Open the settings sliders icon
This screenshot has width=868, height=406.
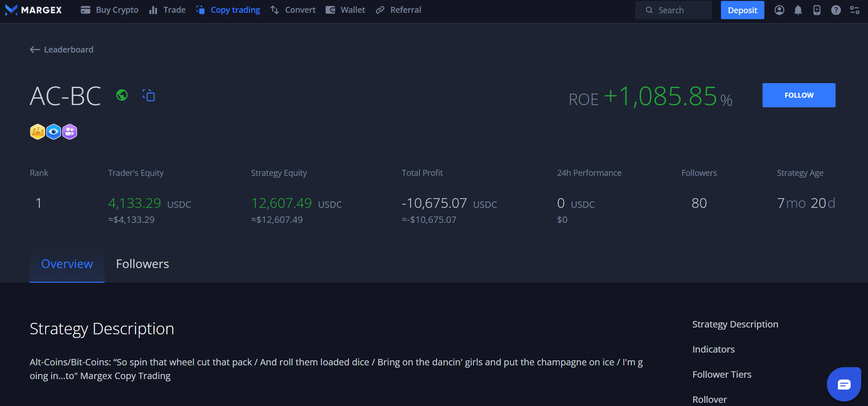point(855,10)
